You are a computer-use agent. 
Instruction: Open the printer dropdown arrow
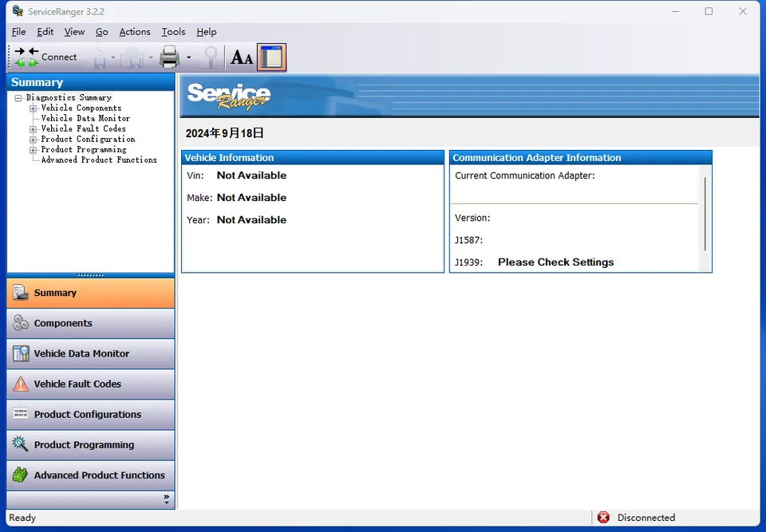pos(188,57)
